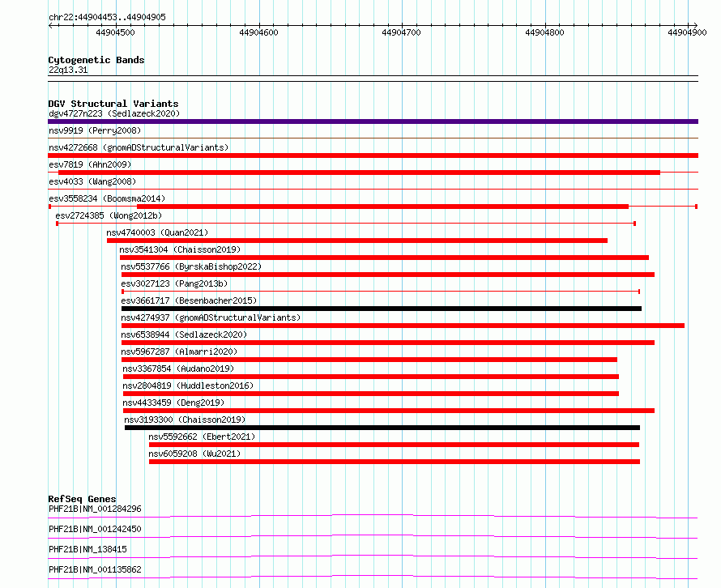The width and height of the screenshot is (721, 588).
Task: Click the nsv5537766 red variant bar
Action: [x=387, y=275]
